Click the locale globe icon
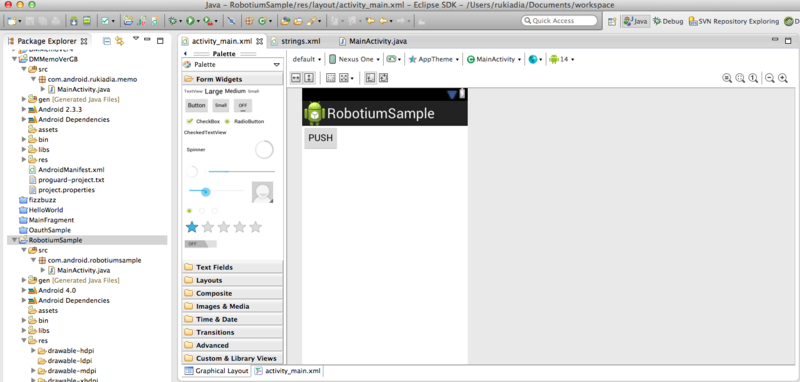The height and width of the screenshot is (382, 800). pyautogui.click(x=533, y=59)
